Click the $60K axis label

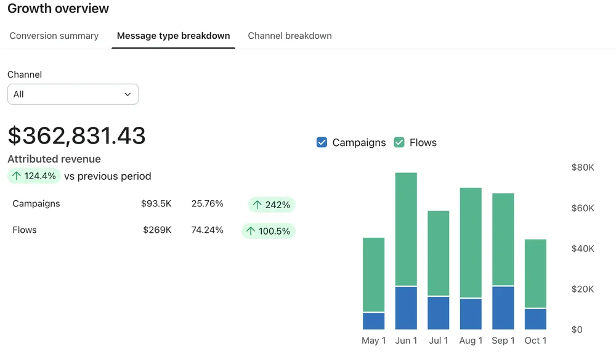[583, 208]
